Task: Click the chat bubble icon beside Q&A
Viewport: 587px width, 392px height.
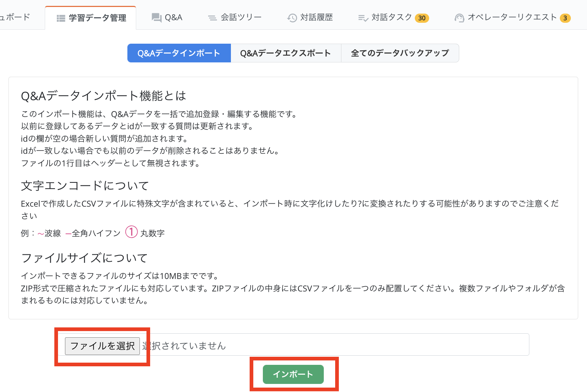Action: (x=157, y=18)
